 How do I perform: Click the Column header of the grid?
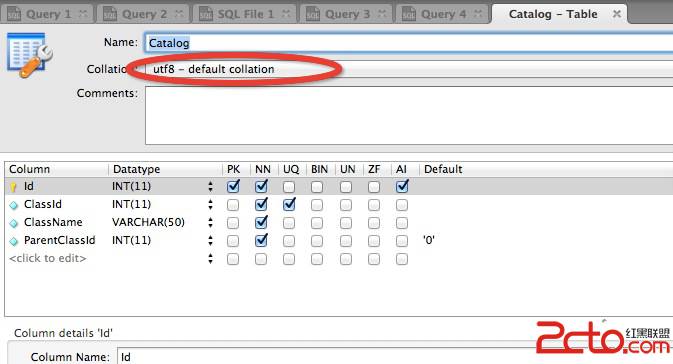(29, 169)
